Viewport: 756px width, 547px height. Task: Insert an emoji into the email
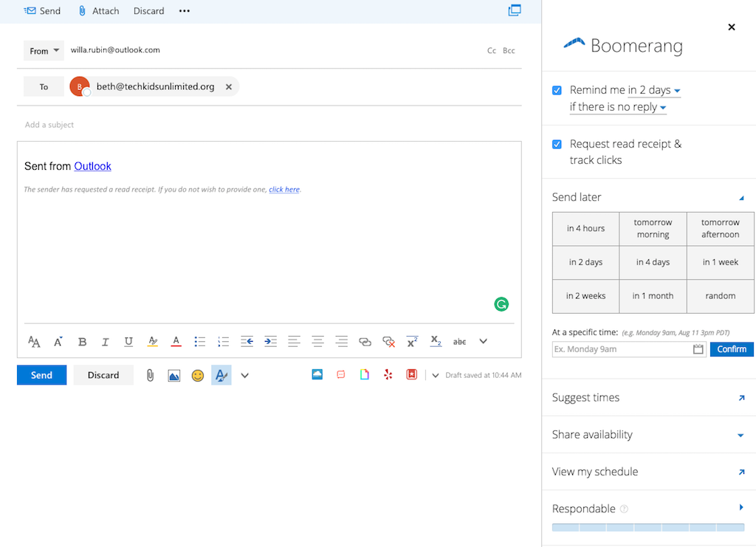click(197, 375)
